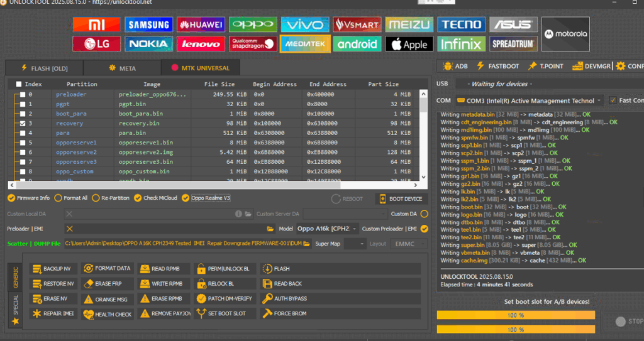Select the Infinix brand logo
The height and width of the screenshot is (341, 644).
pyautogui.click(x=461, y=44)
